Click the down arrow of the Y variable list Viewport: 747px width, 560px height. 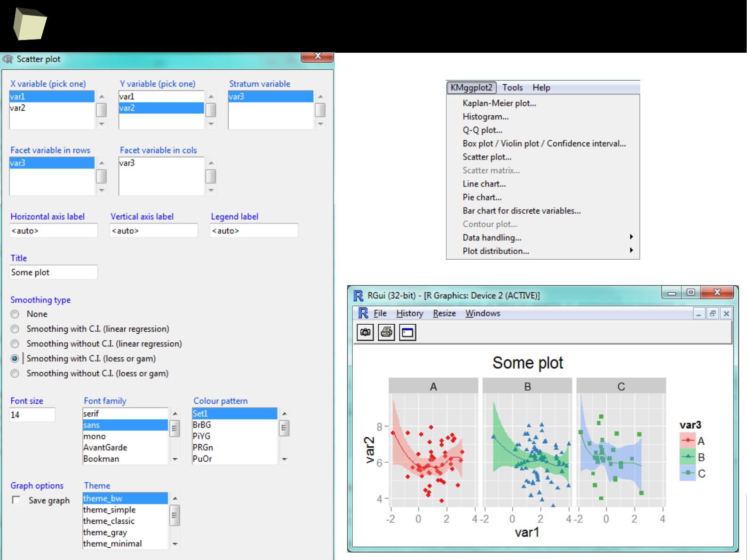click(211, 124)
